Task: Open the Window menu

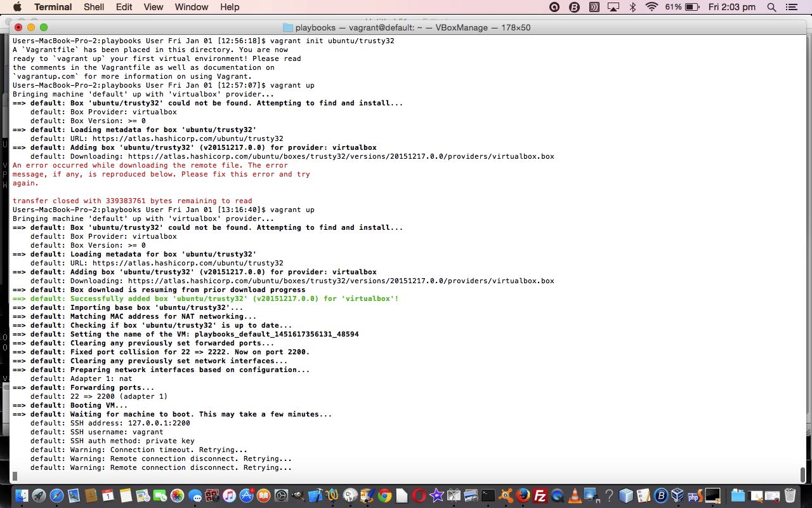Action: 192,7
